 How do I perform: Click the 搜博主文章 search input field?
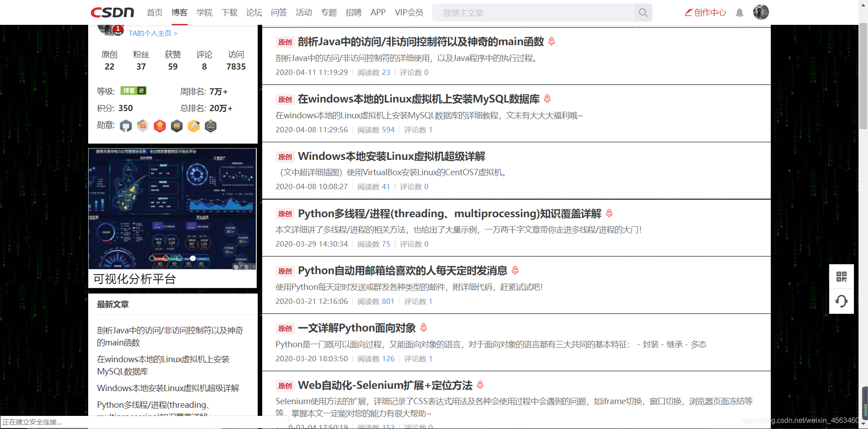pos(533,13)
